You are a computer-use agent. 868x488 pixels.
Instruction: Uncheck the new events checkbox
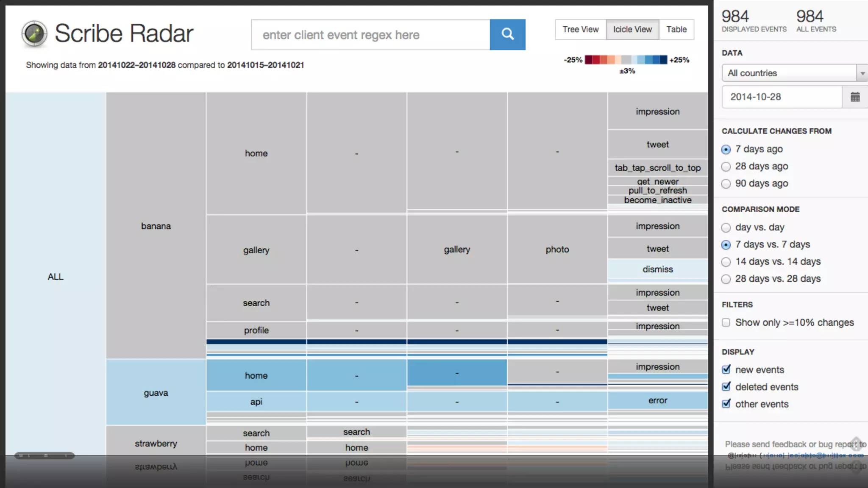pos(726,369)
